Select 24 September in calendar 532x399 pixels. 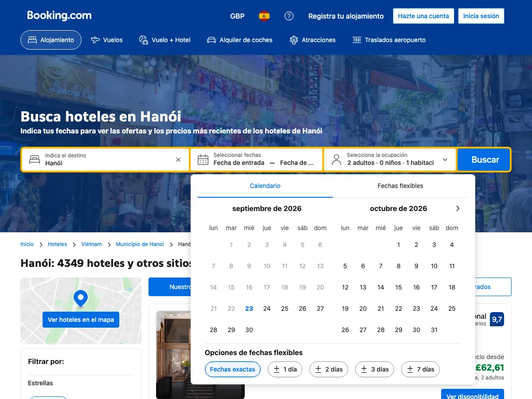pos(267,309)
